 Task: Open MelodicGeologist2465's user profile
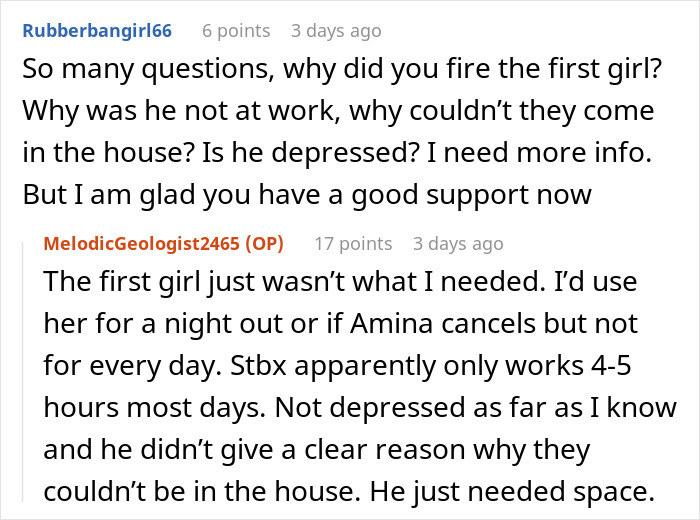(148, 244)
